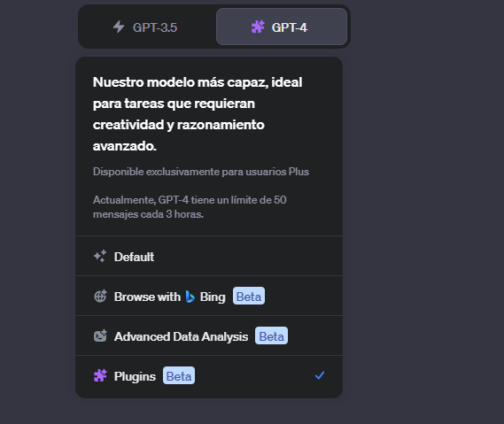Click the purple puzzle icon in GPT-4 tab
Viewport: 504px width, 424px height.
[258, 27]
